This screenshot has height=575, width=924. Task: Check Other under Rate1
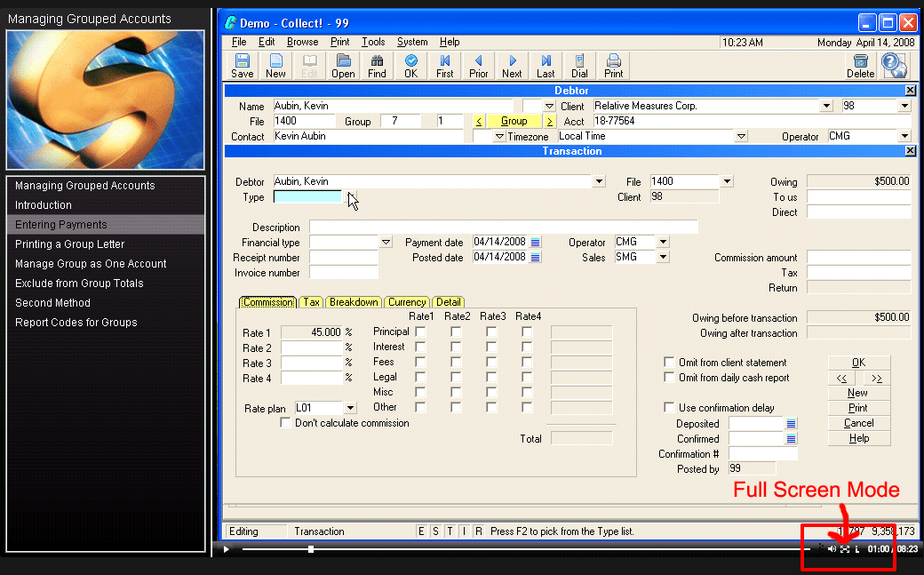[420, 407]
